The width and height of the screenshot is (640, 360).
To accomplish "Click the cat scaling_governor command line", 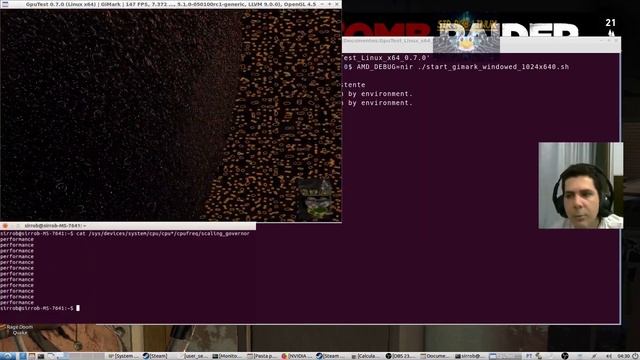I will pos(125,233).
